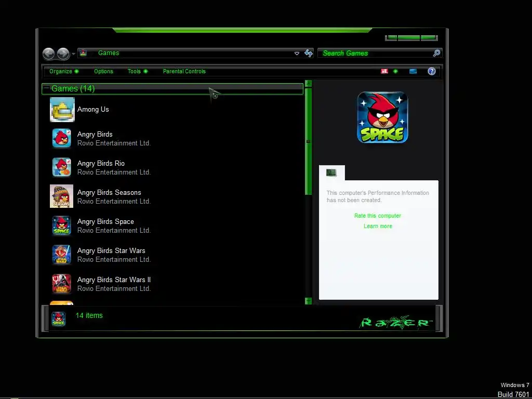
Task: Click the scrollbar up arrow
Action: [309, 84]
